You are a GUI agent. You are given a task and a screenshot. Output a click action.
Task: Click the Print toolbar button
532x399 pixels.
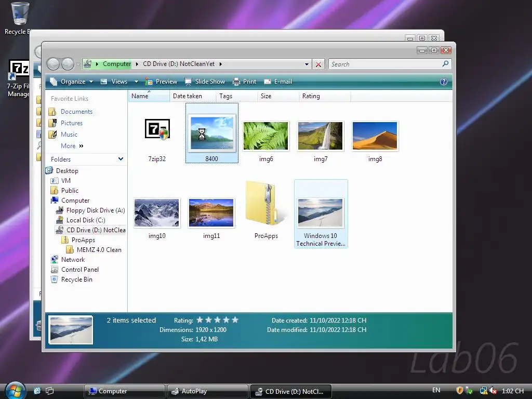tap(245, 82)
